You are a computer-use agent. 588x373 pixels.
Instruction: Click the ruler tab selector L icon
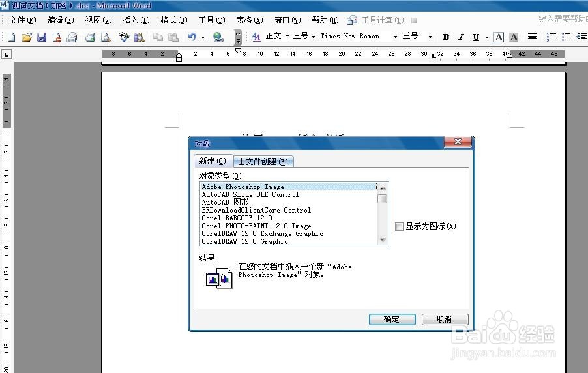pyautogui.click(x=7, y=54)
